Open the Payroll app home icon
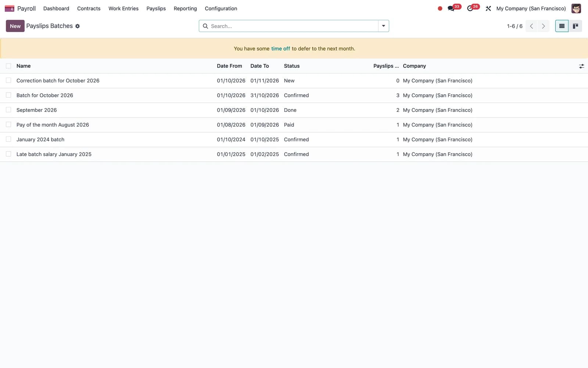Image resolution: width=588 pixels, height=368 pixels. (10, 8)
